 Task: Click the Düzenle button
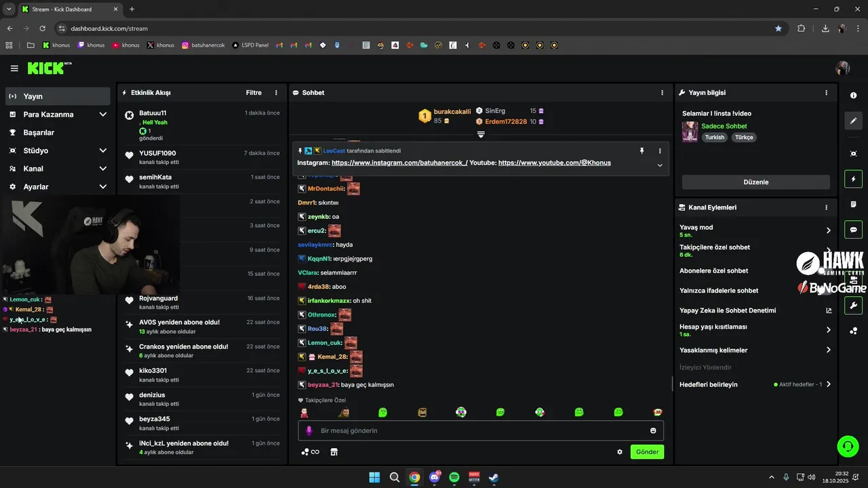click(x=755, y=182)
